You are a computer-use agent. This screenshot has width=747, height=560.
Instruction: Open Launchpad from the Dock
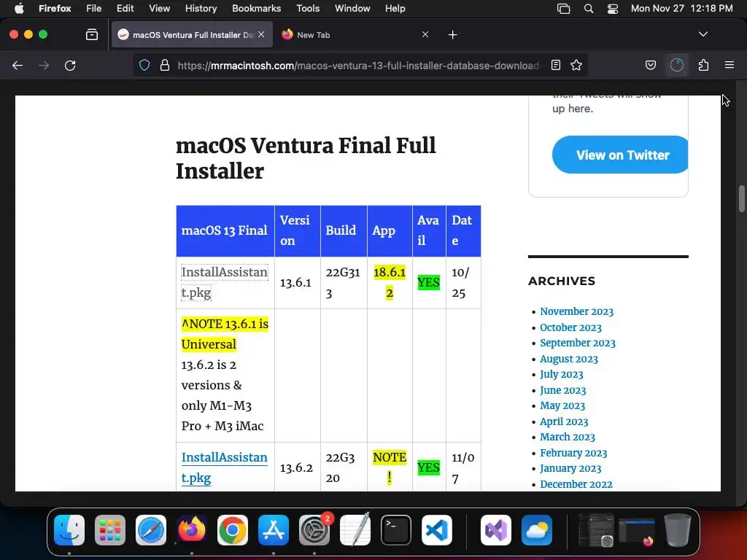tap(110, 530)
